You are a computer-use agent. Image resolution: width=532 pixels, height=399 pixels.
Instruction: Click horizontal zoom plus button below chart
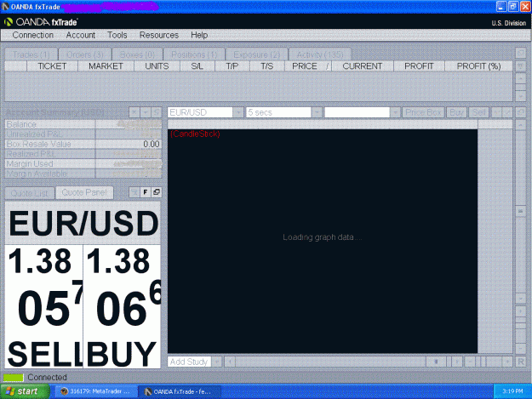507,362
